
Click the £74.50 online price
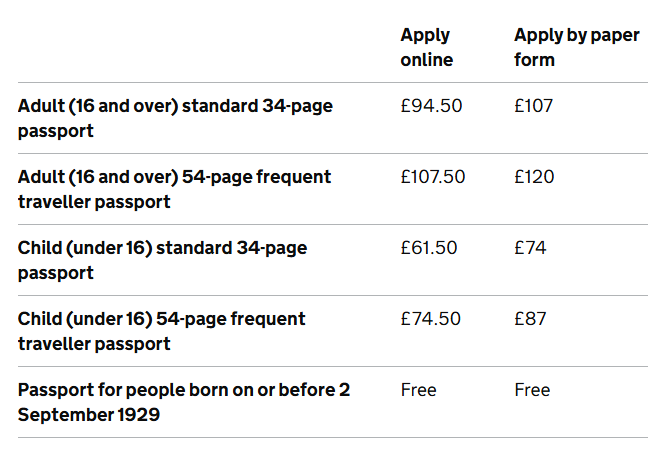point(430,319)
